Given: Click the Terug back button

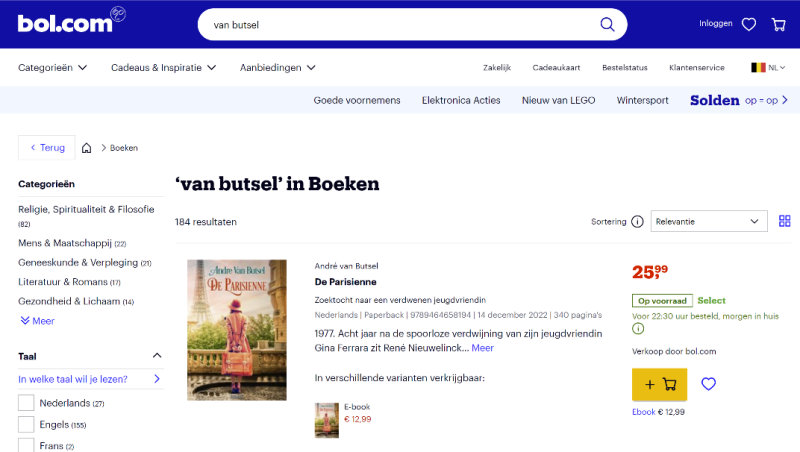Looking at the screenshot, I should pyautogui.click(x=47, y=147).
